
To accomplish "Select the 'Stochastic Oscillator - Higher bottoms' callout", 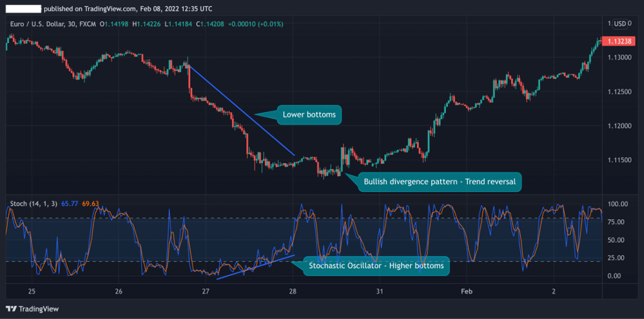I will [376, 265].
